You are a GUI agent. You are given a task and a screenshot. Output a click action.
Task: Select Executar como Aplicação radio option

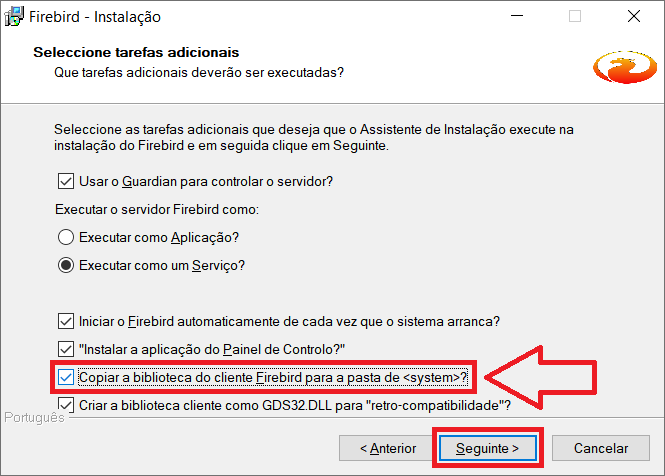tap(66, 237)
